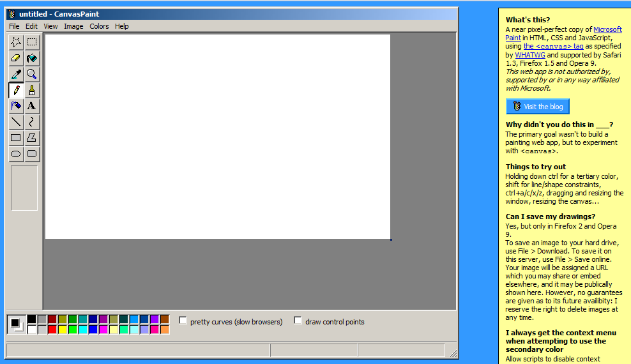Screen dimensions: 631x364
Task: Select the Curve tool
Action: pyautogui.click(x=32, y=122)
